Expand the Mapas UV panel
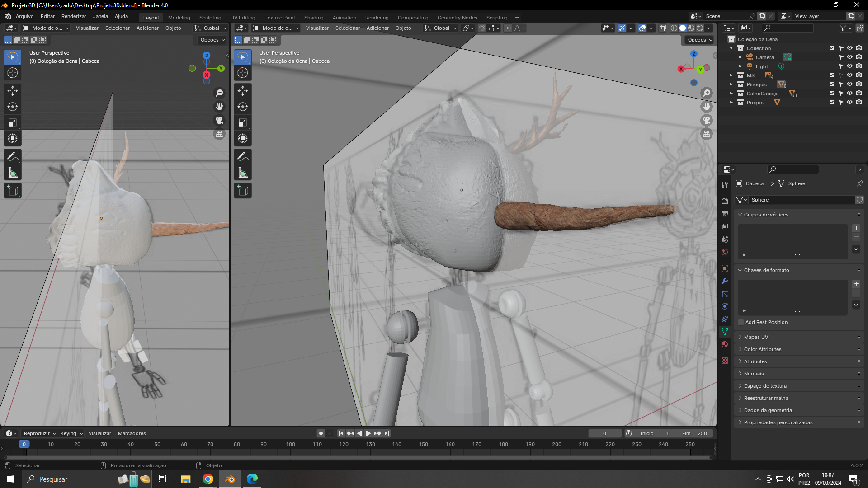The image size is (868, 488). pyautogui.click(x=756, y=337)
